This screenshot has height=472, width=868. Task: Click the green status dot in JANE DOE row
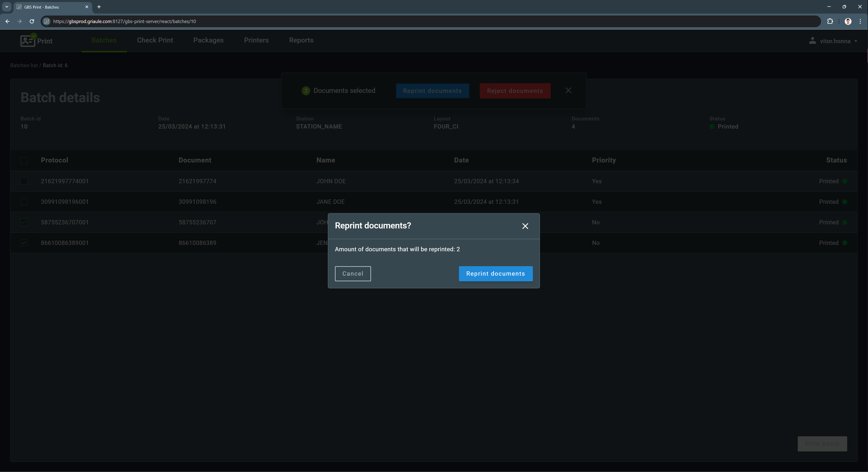click(x=844, y=202)
